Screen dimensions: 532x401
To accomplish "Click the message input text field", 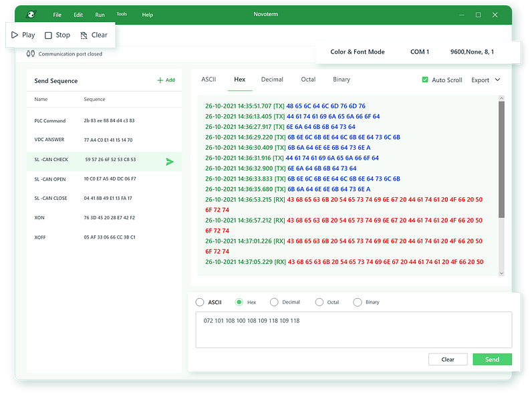I will (354, 329).
